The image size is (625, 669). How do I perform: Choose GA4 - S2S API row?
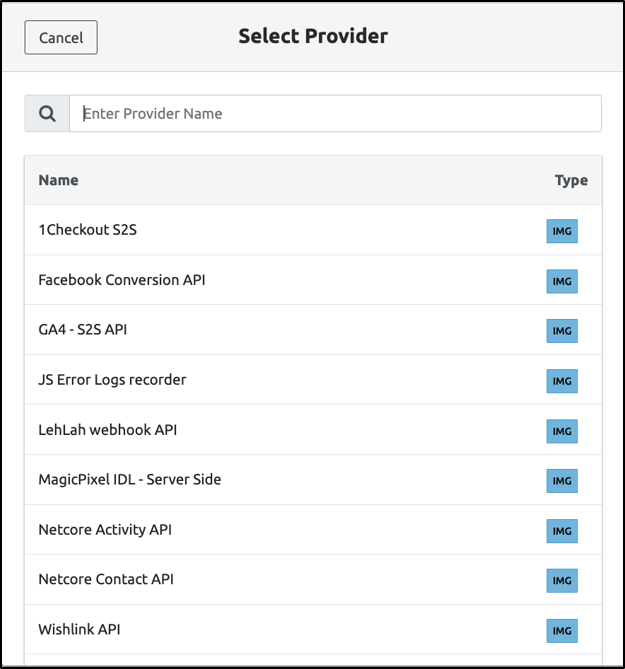[313, 330]
